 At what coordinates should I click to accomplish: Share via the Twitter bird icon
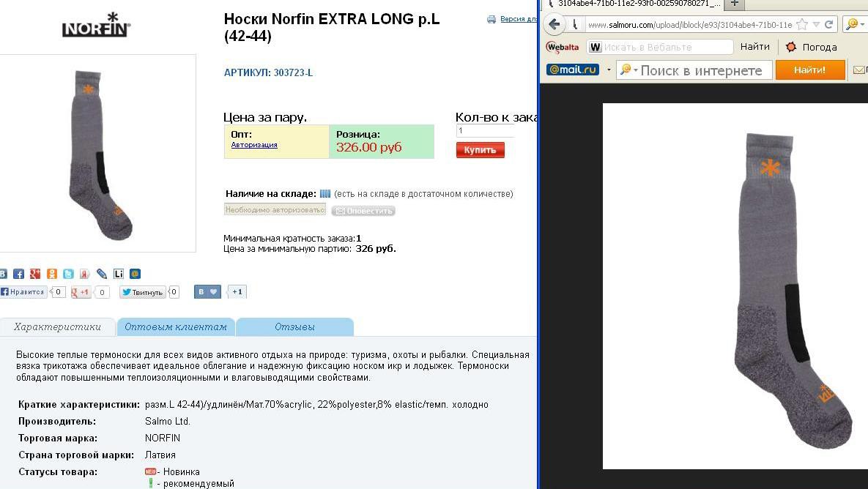point(68,274)
